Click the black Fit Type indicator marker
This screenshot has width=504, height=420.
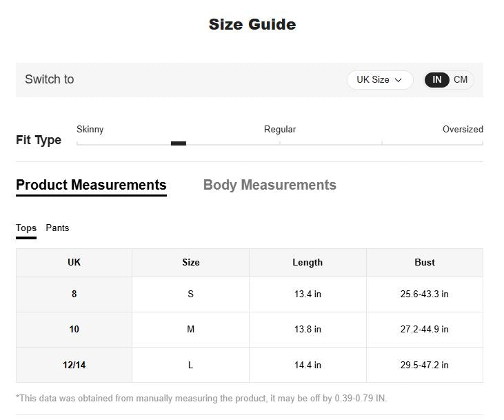[x=179, y=143]
